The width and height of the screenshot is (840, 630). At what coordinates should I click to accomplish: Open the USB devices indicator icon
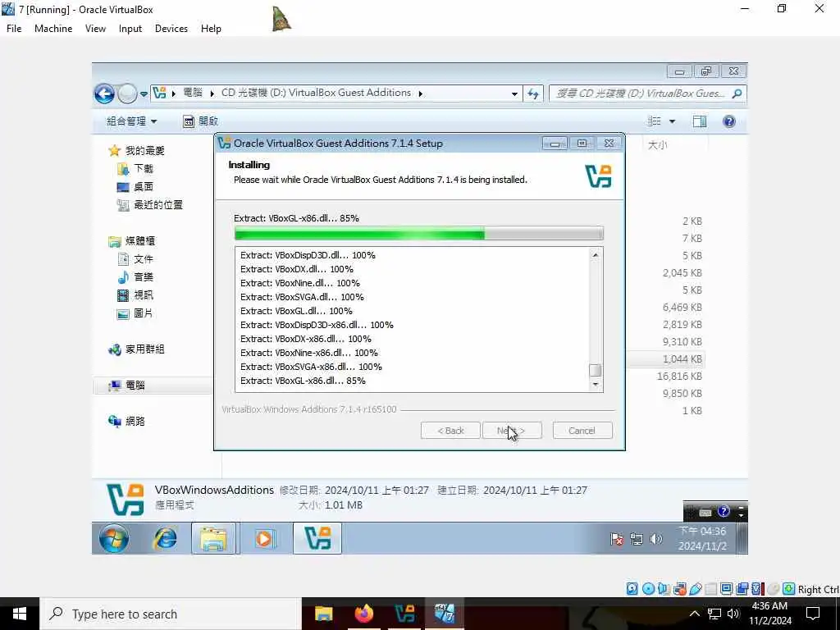point(696,589)
